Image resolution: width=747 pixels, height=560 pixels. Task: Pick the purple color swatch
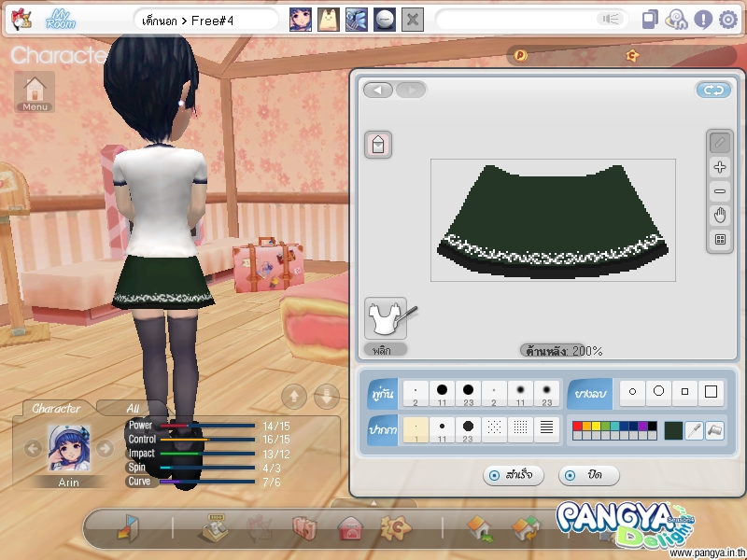(642, 427)
